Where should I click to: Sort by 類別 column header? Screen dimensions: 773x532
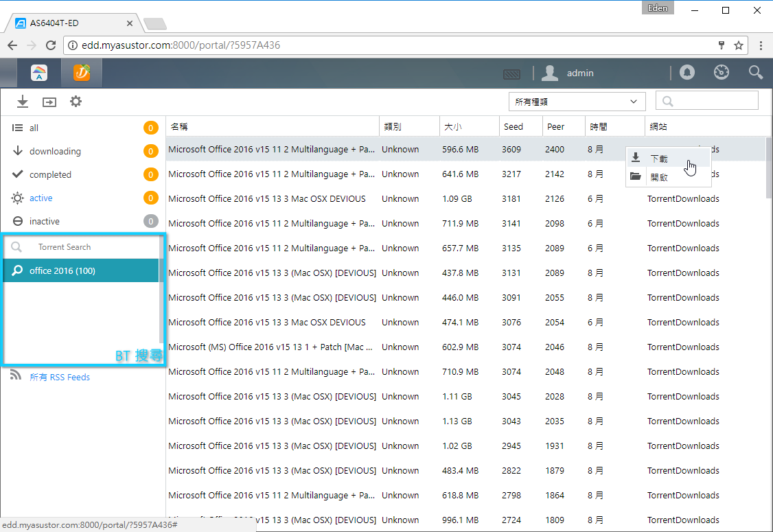409,127
